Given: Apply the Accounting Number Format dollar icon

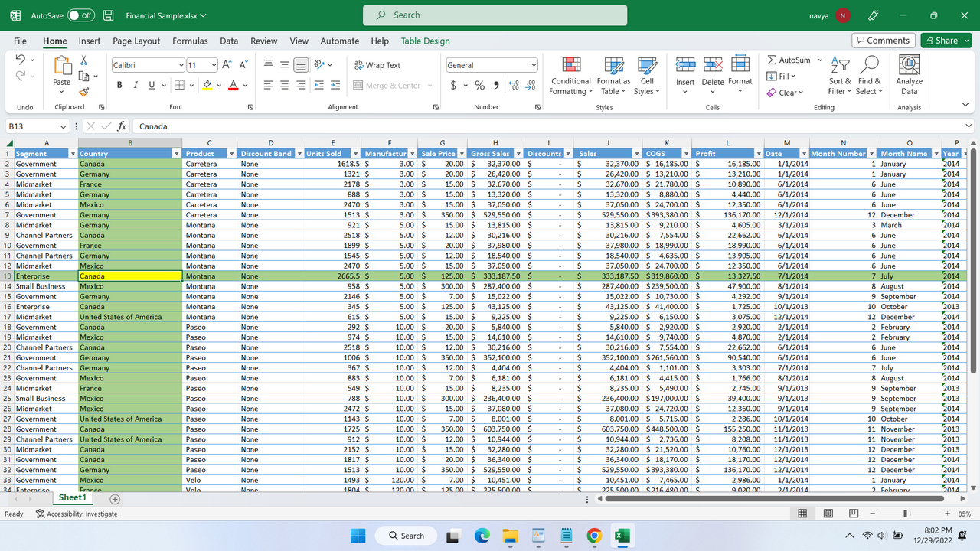Looking at the screenshot, I should point(454,85).
